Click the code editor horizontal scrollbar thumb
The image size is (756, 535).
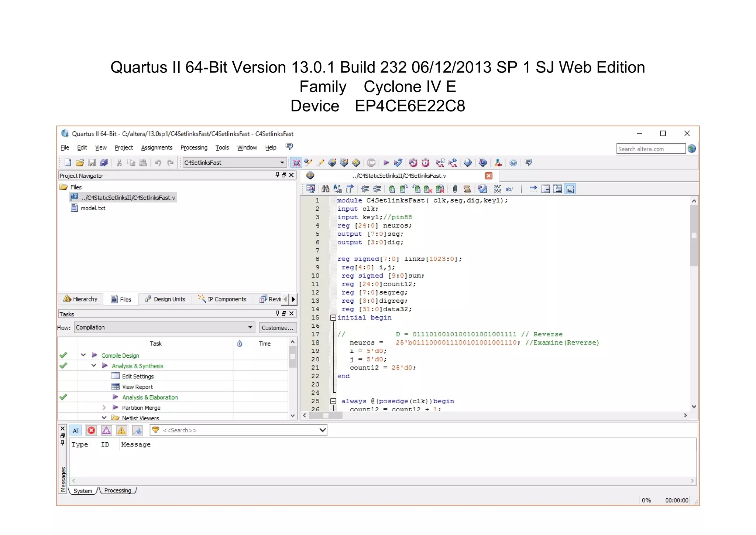[x=326, y=415]
